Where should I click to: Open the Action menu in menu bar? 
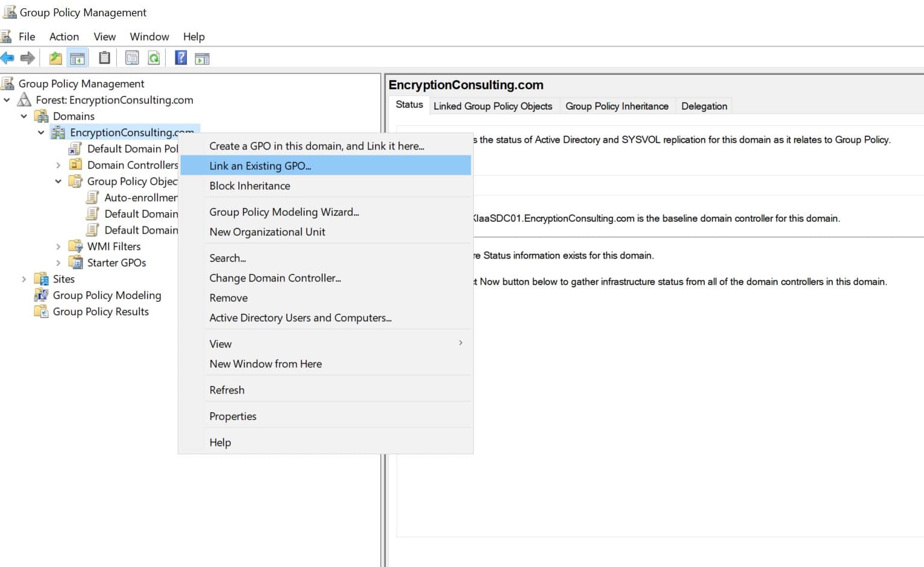[x=64, y=37]
